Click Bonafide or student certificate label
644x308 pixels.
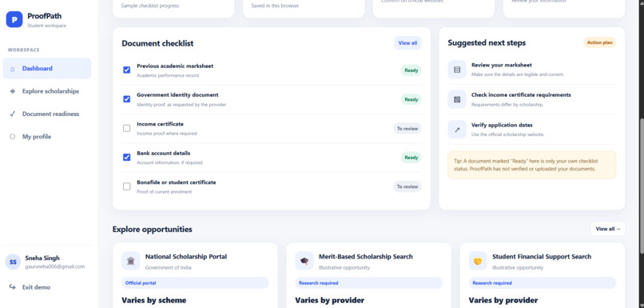[177, 182]
